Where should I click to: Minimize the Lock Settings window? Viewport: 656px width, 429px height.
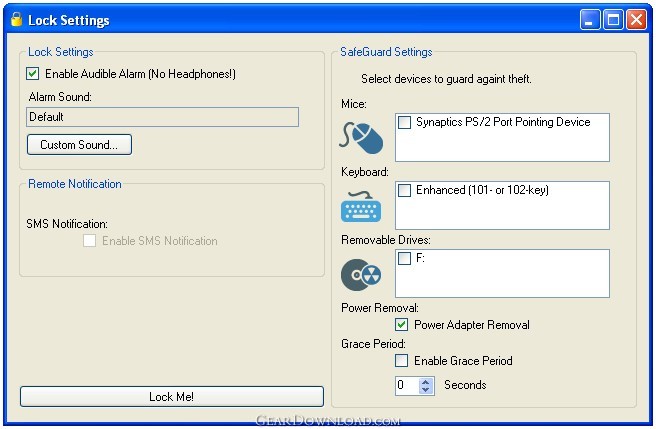590,20
